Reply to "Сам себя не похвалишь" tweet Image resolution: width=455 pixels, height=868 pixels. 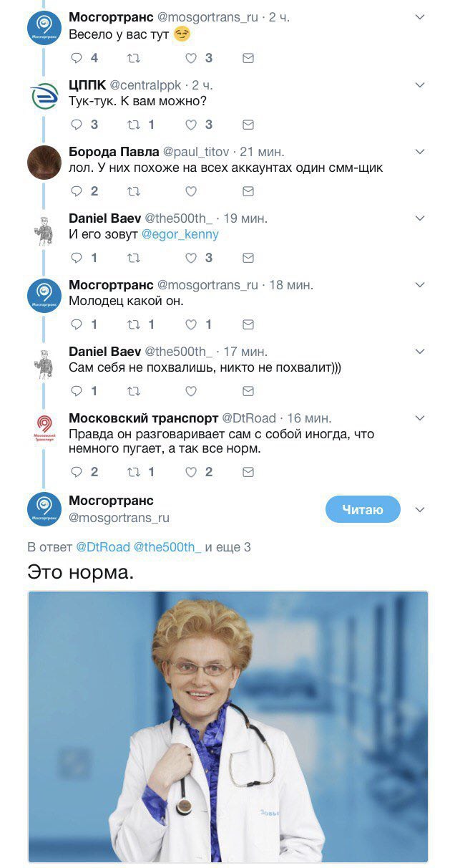(77, 391)
